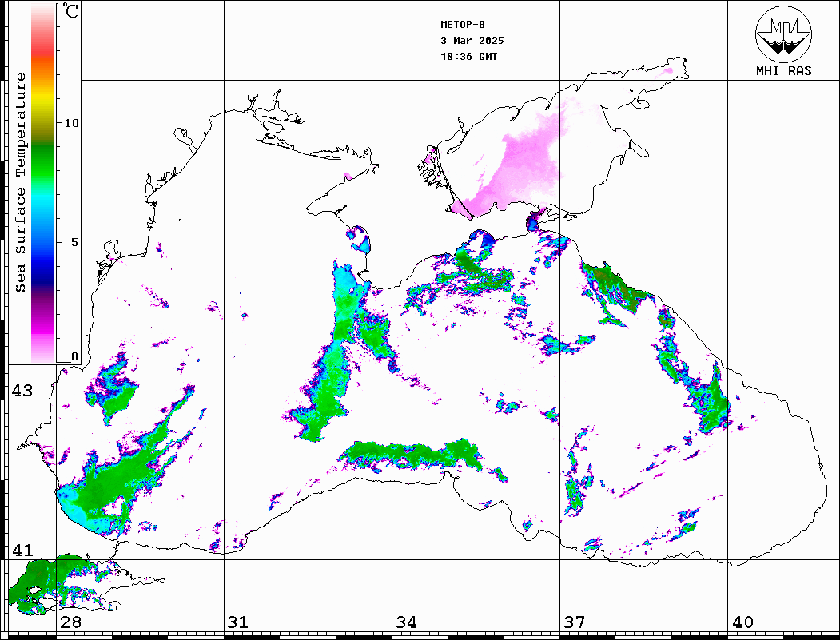840x640 pixels.
Task: Click the 'METOP-B' satellite label
Action: point(463,25)
